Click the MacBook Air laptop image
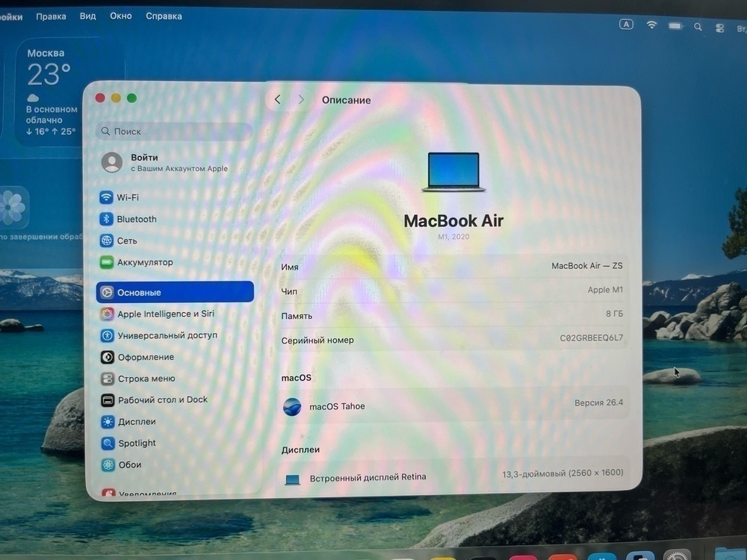The image size is (747, 560). pos(453,172)
